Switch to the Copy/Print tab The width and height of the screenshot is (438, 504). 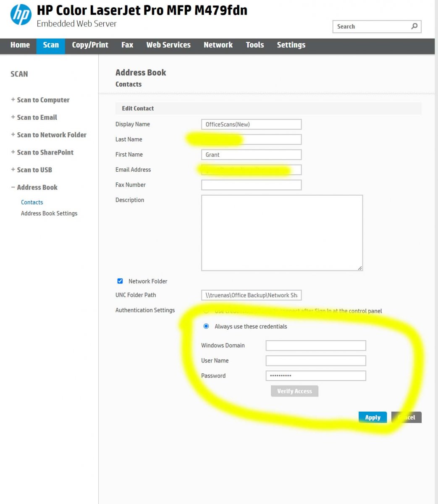tap(90, 45)
